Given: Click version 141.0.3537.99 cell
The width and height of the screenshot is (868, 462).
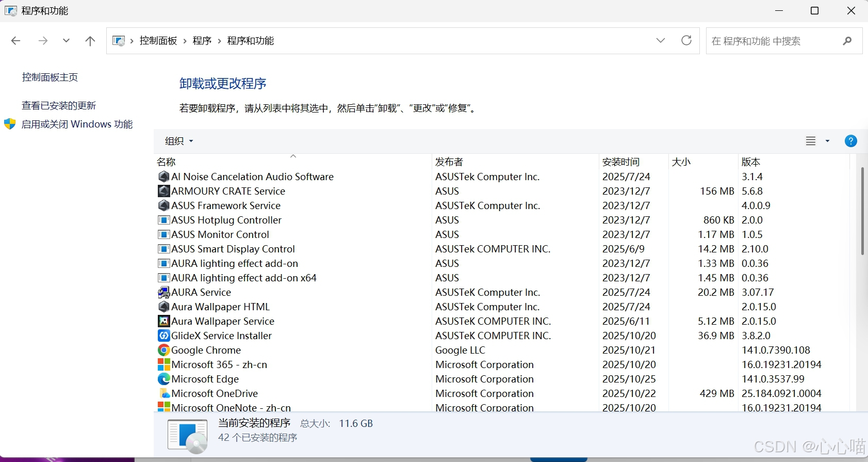Looking at the screenshot, I should [x=773, y=379].
